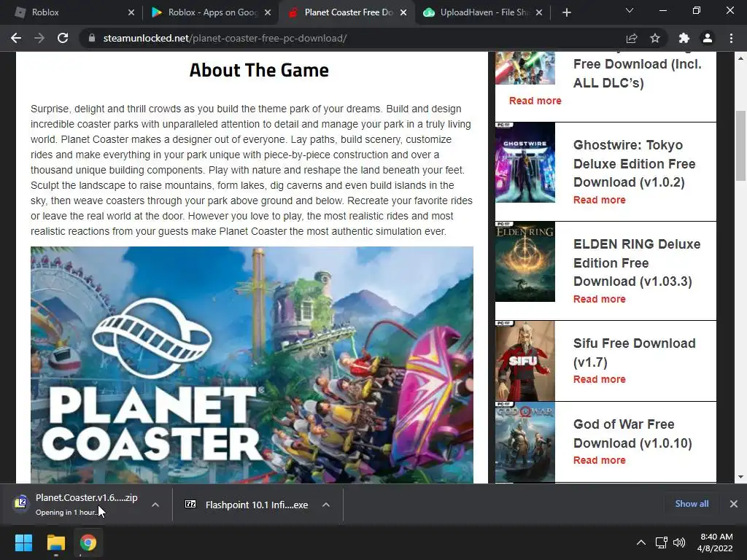Close the Planet Coaster tab
Viewport: 747px width, 560px height.
click(403, 12)
